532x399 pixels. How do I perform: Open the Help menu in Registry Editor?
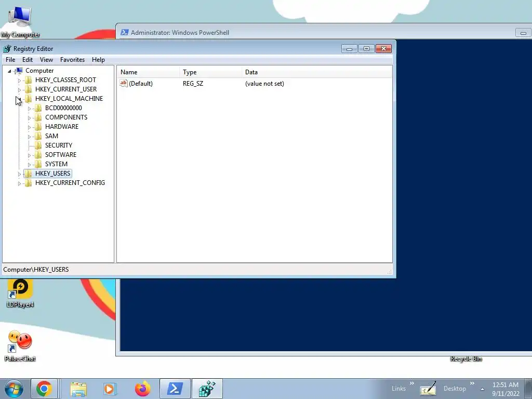click(x=98, y=60)
